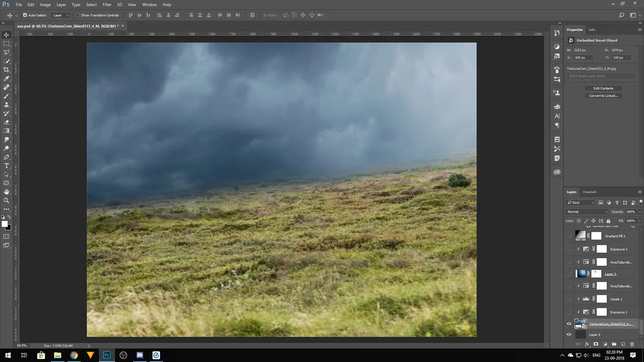Open the Properties panel options menu
This screenshot has width=644, height=362.
639,30
